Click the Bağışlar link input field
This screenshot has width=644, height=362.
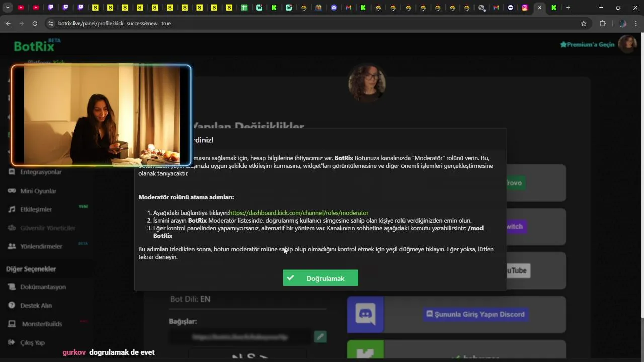click(x=239, y=336)
